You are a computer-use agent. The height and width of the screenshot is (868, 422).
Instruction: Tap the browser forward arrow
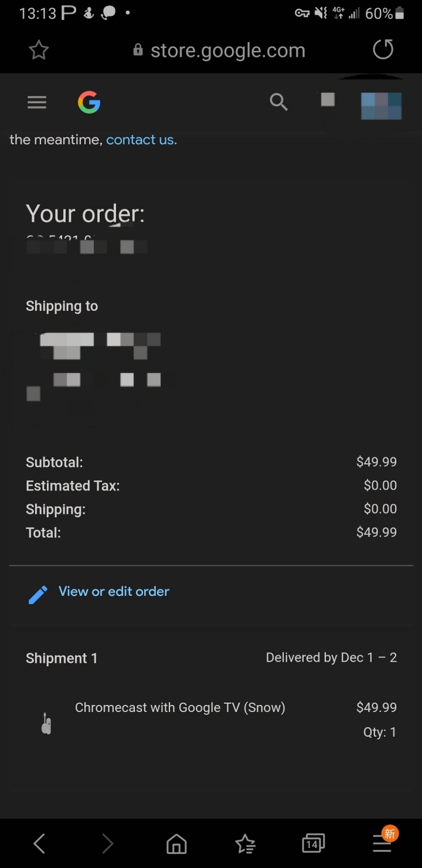[107, 844]
